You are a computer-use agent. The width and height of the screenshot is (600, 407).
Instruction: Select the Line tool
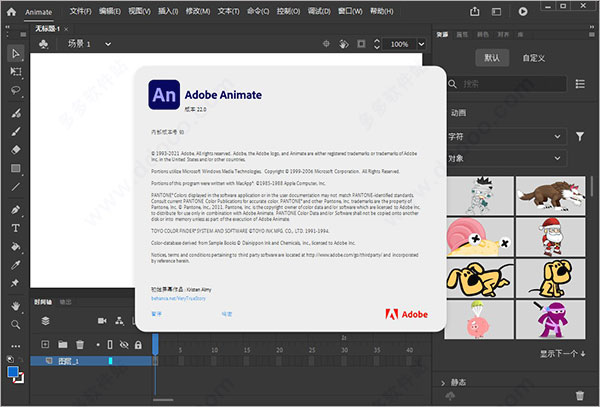pyautogui.click(x=16, y=187)
